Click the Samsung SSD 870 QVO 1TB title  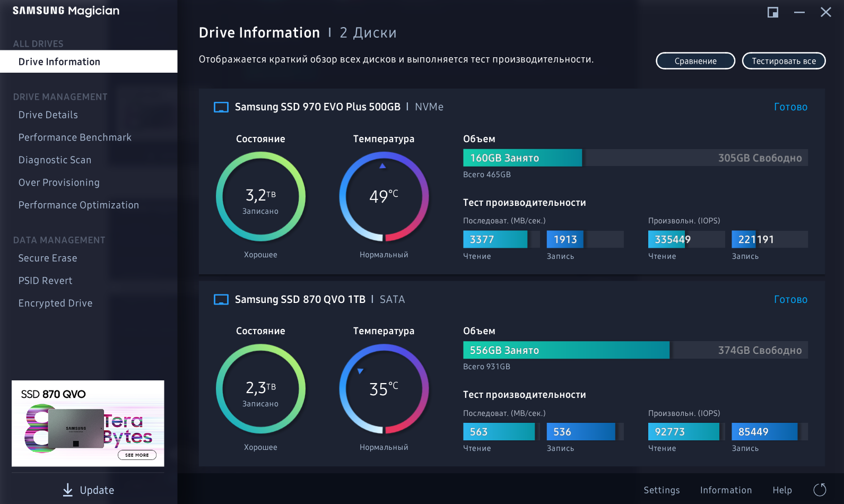pyautogui.click(x=300, y=300)
